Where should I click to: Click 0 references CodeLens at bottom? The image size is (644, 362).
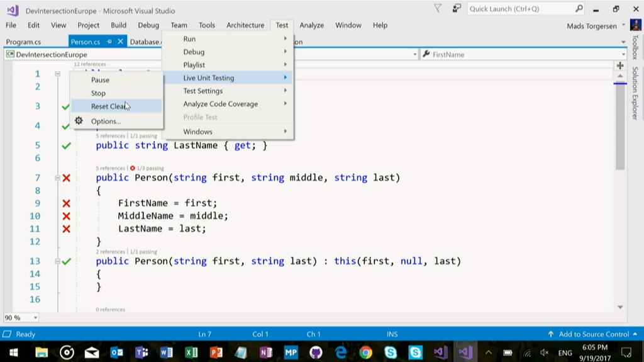[x=110, y=309]
